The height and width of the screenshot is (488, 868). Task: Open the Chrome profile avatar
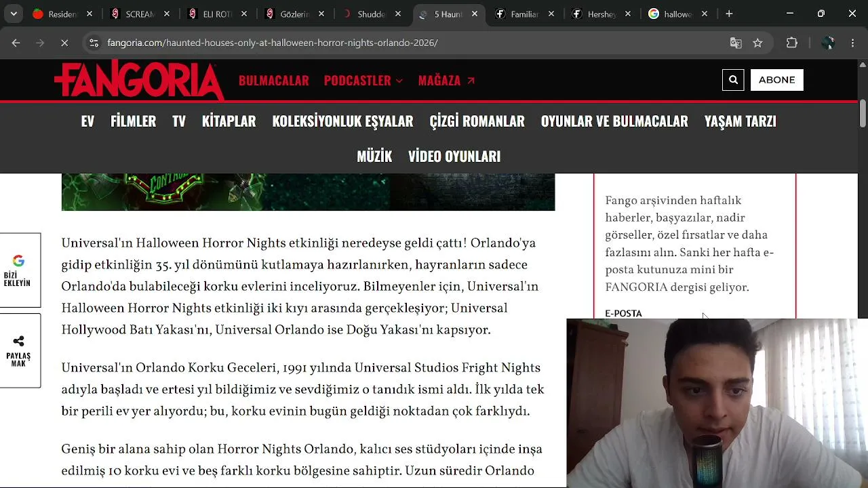coord(827,43)
